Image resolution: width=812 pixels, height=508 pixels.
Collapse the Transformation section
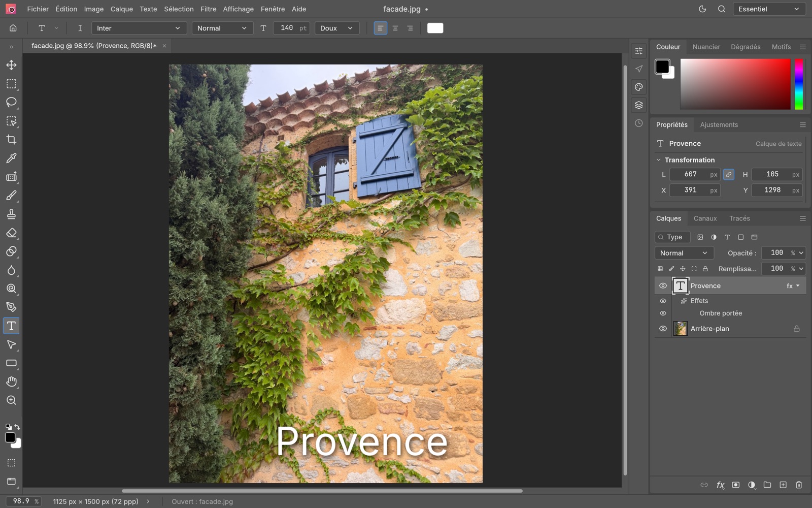[x=659, y=160]
